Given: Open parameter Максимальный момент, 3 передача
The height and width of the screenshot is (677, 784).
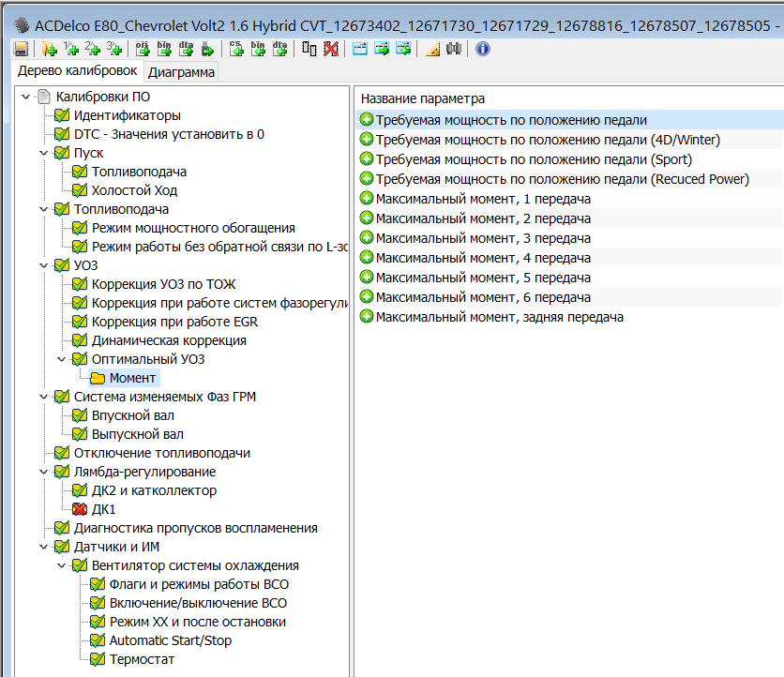Looking at the screenshot, I should tap(483, 238).
